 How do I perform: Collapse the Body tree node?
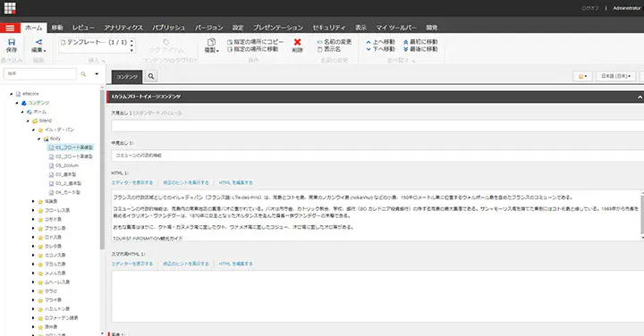click(39, 139)
